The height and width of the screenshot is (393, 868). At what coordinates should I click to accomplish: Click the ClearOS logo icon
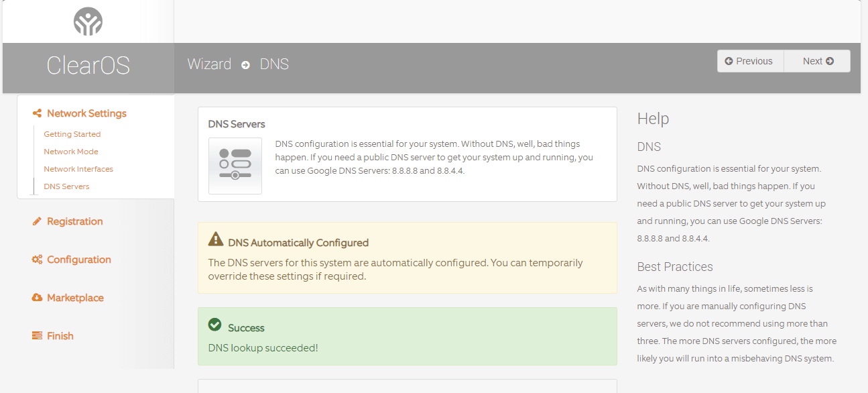point(88,21)
